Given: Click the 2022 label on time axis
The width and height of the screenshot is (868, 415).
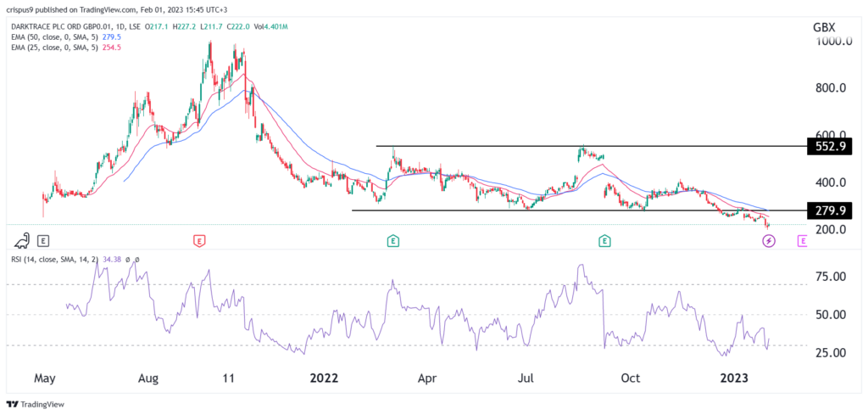Looking at the screenshot, I should [x=324, y=379].
